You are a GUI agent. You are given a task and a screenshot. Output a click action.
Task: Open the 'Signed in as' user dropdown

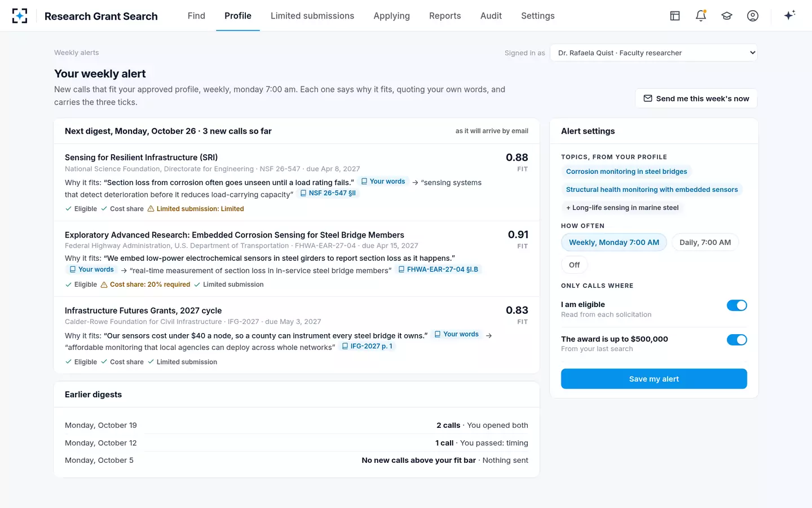pyautogui.click(x=654, y=52)
